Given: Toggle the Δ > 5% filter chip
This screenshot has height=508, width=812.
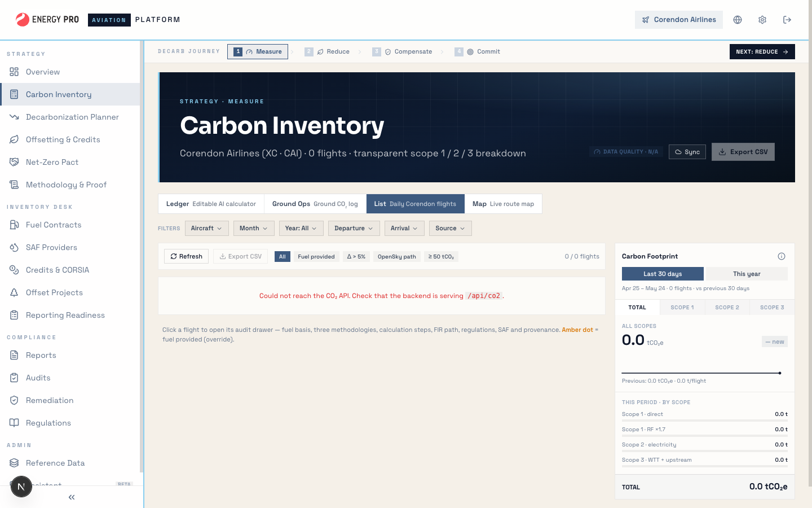Looking at the screenshot, I should (356, 256).
